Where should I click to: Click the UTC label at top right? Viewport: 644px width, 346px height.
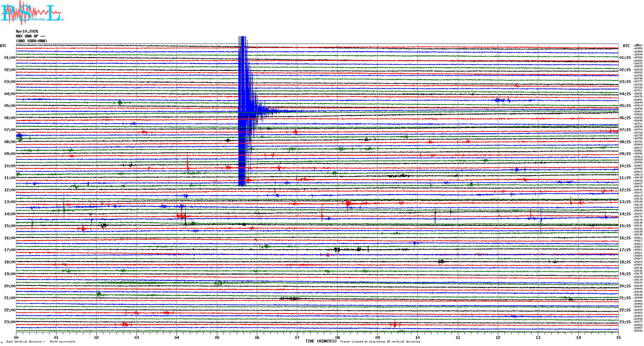coord(626,46)
